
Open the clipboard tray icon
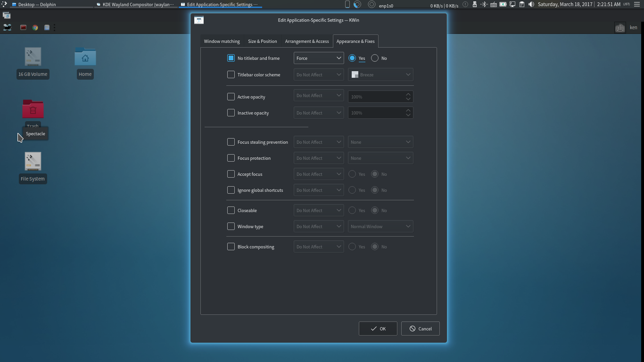pyautogui.click(x=522, y=4)
